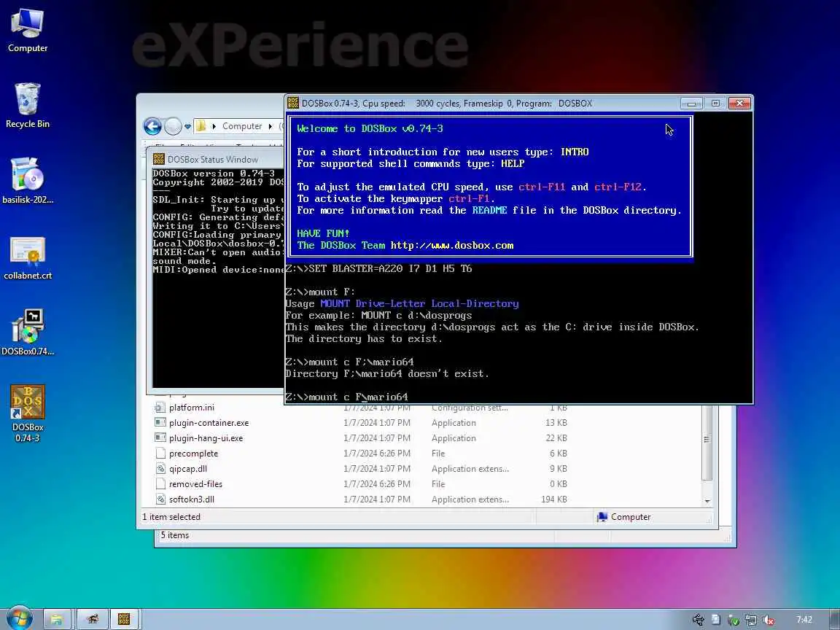Click the precomplete file icon

tap(160, 454)
